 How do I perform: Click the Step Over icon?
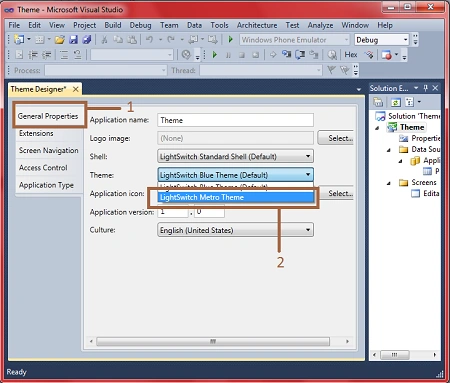pyautogui.click(x=300, y=54)
